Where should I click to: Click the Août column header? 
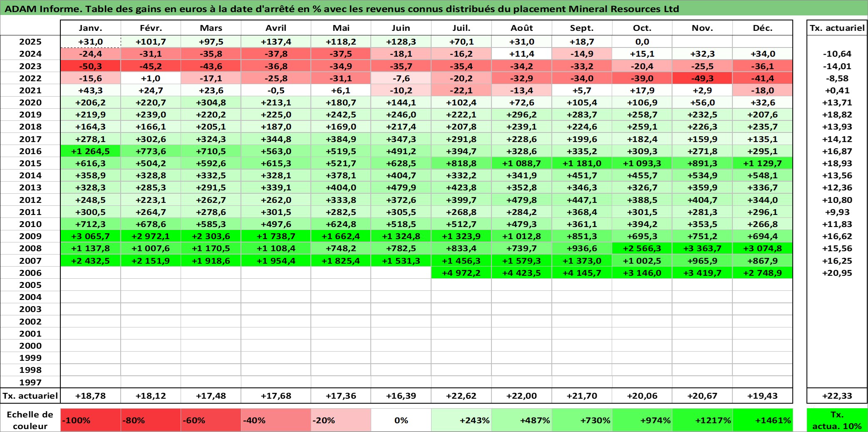522,28
